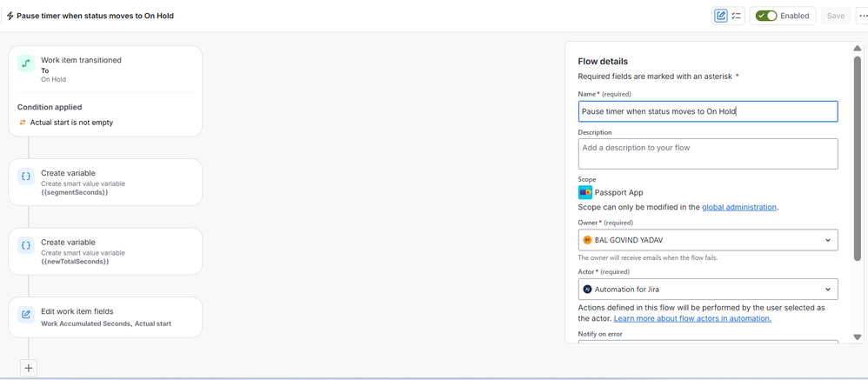This screenshot has height=380, width=868.
Task: Click the Passport App project icon
Action: click(585, 192)
